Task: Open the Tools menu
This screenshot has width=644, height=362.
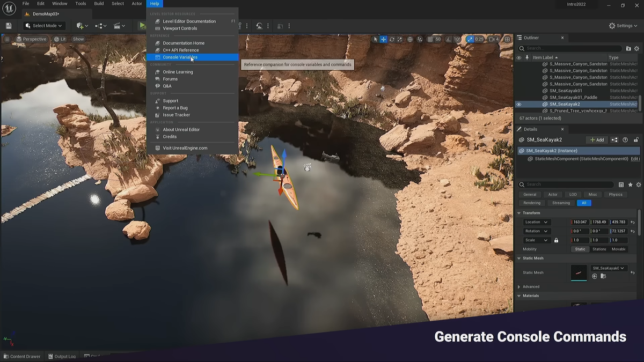Action: pyautogui.click(x=80, y=4)
